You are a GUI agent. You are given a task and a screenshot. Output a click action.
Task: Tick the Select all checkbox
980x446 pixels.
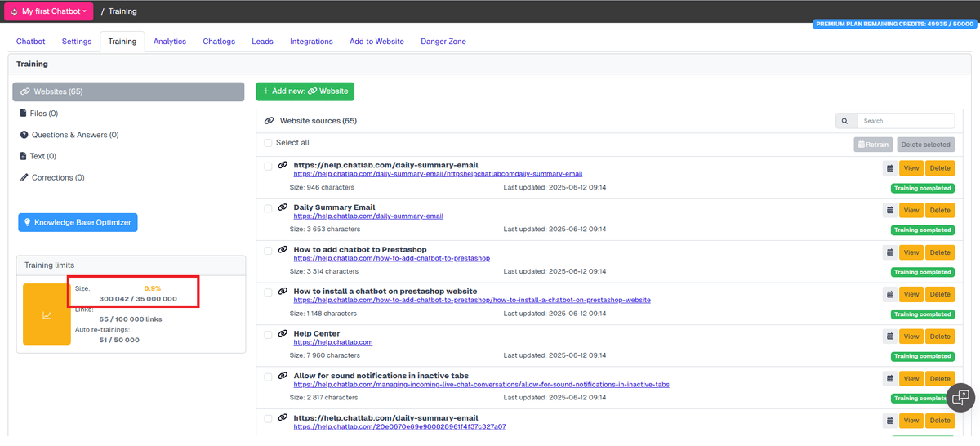pos(268,143)
